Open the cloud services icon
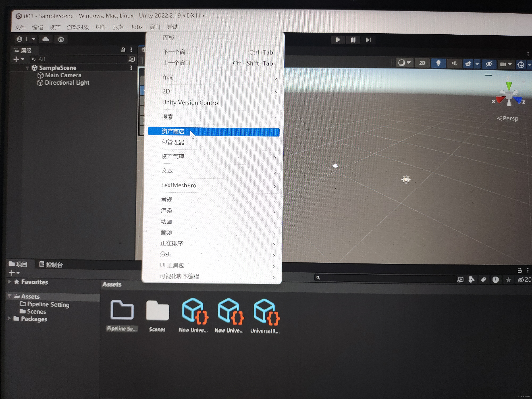The height and width of the screenshot is (399, 532). pyautogui.click(x=46, y=39)
